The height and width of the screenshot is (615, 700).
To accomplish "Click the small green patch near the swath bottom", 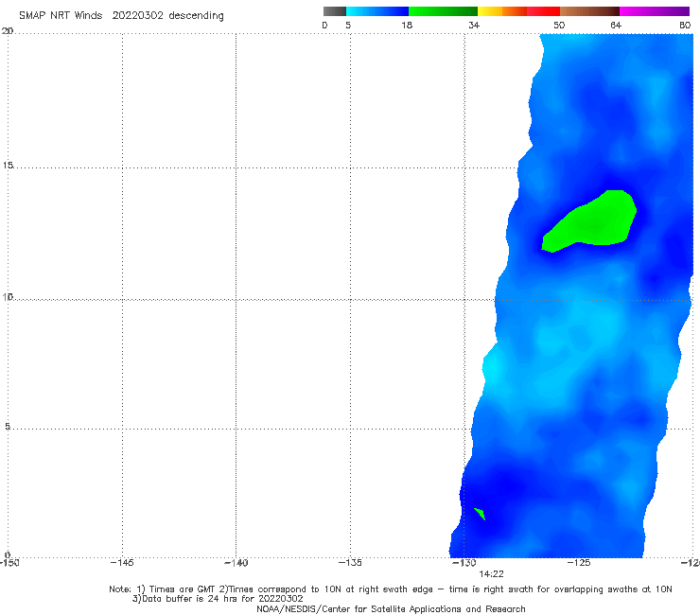I will (x=480, y=514).
